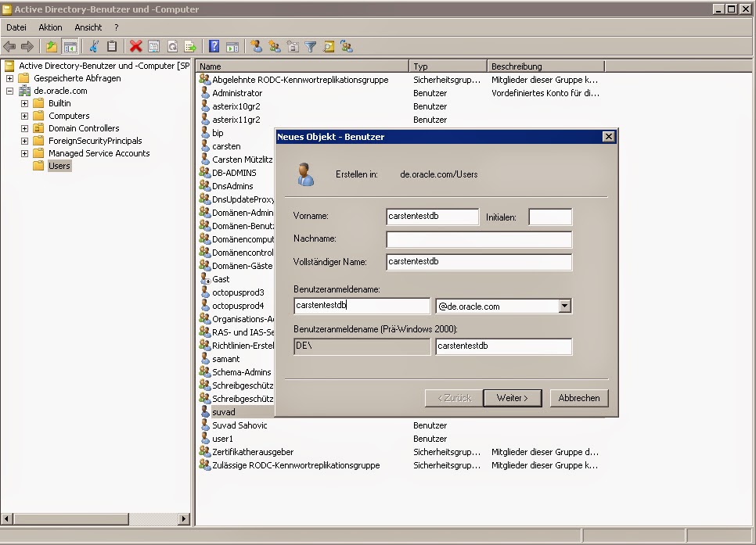Select the Suvad Sahovic user entry
The height and width of the screenshot is (545, 756).
(x=239, y=425)
